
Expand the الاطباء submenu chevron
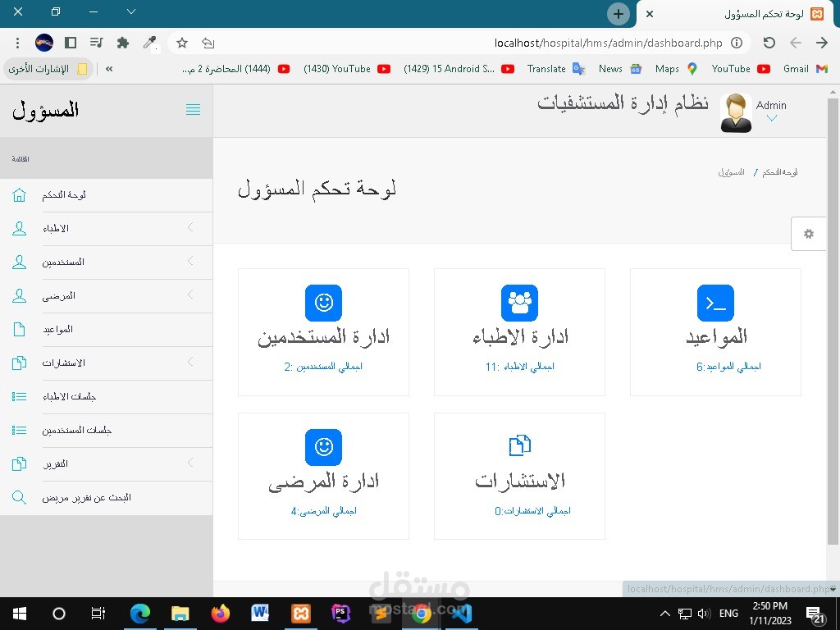point(190,228)
